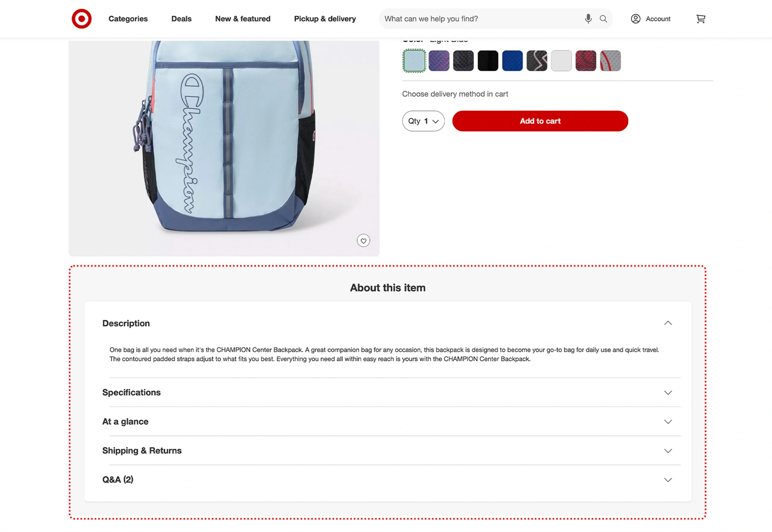Favorite the backpack with heart icon
The image size is (772, 532).
(363, 240)
